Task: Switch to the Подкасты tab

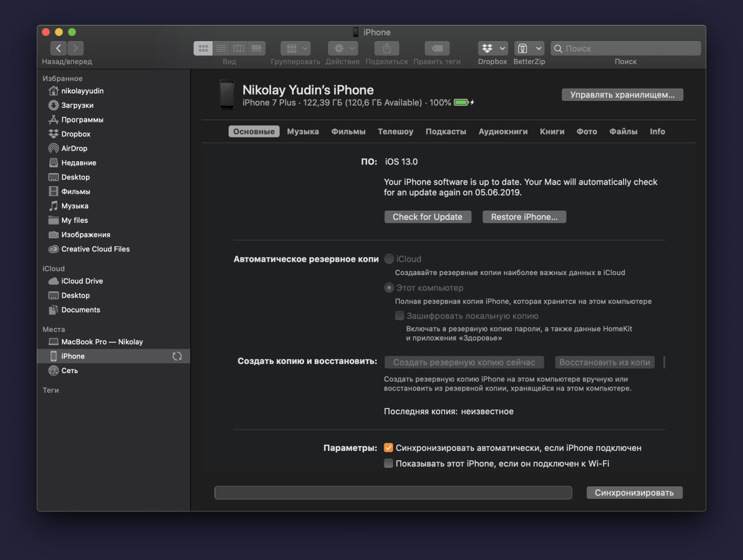Action: click(446, 132)
